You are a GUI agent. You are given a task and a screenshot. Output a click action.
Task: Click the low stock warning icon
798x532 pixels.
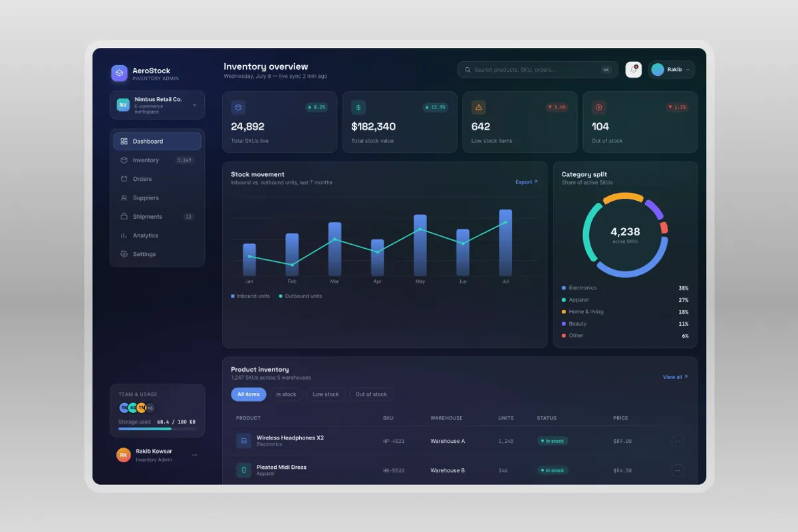coord(479,107)
